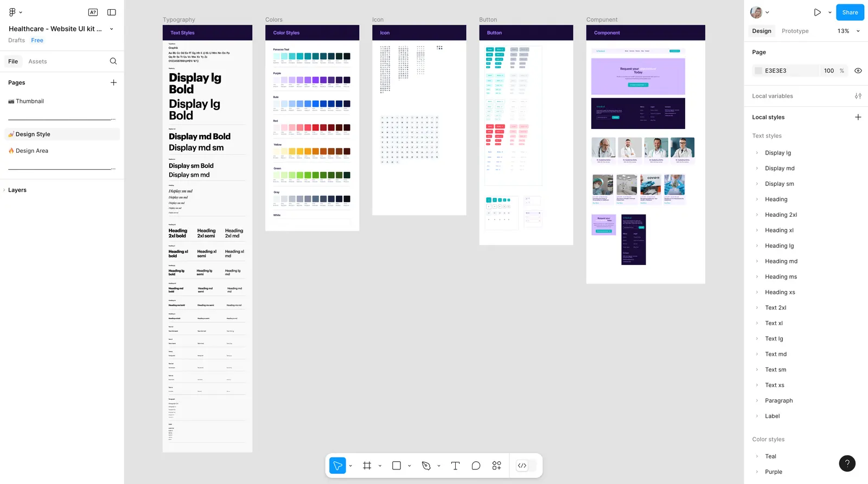Expand the Display lg text style
The height and width of the screenshot is (484, 868).
click(757, 153)
